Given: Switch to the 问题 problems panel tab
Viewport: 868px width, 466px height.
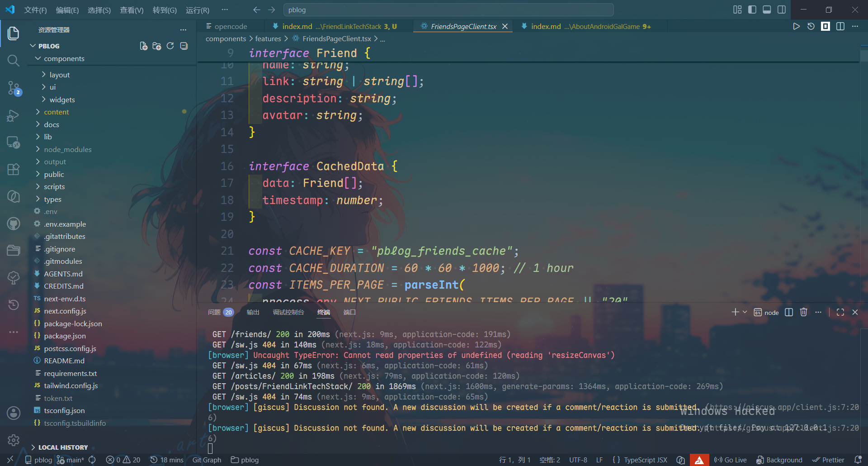Looking at the screenshot, I should click(x=220, y=312).
